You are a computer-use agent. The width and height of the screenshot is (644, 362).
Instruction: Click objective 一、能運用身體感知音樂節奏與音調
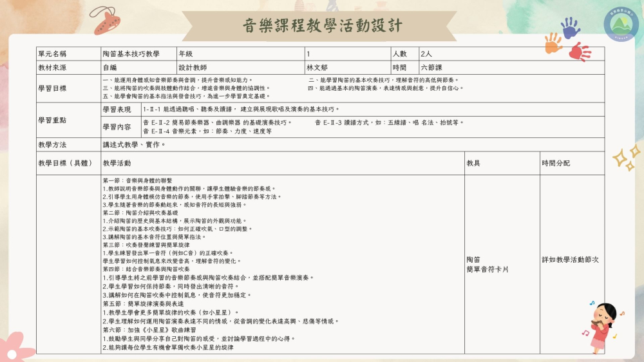point(178,80)
